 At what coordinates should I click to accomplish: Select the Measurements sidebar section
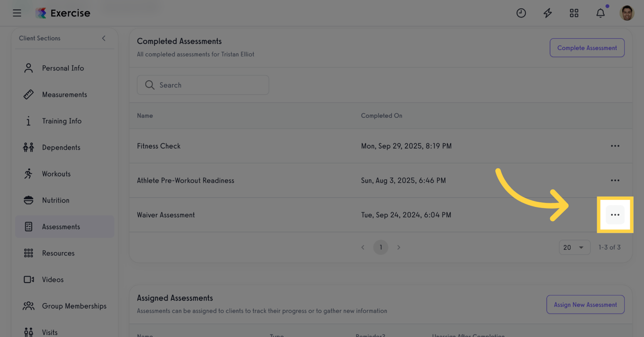[64, 95]
